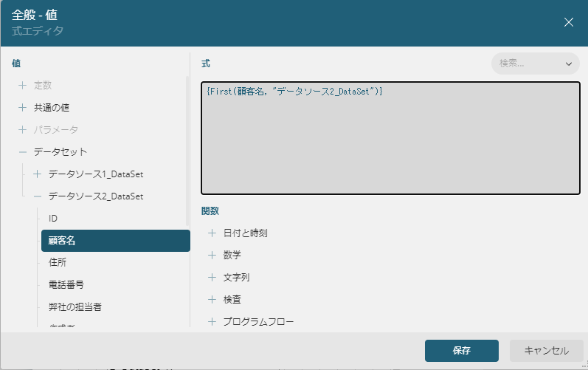Expand the 数学 function group

[212, 256]
